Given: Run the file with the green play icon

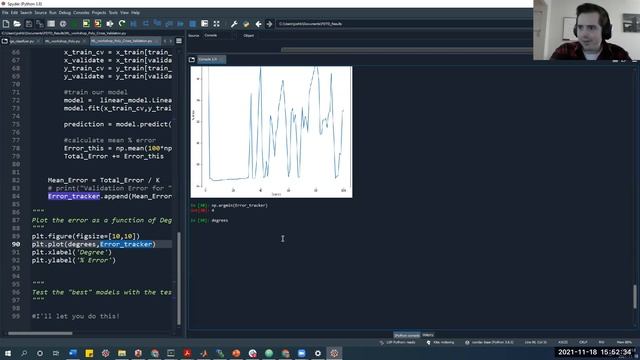Looking at the screenshot, I should tap(74, 24).
